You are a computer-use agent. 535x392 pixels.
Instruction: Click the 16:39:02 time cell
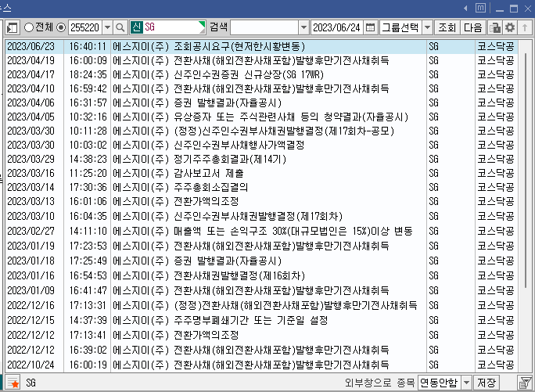point(88,350)
